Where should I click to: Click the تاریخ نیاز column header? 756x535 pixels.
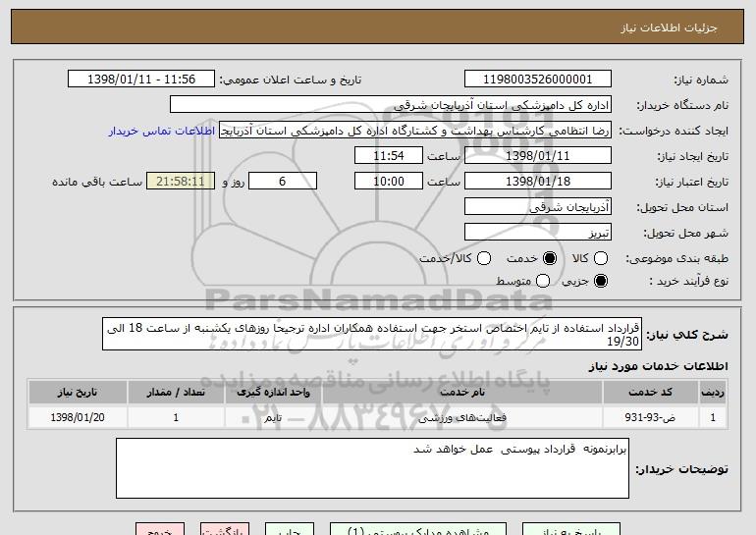pos(78,393)
